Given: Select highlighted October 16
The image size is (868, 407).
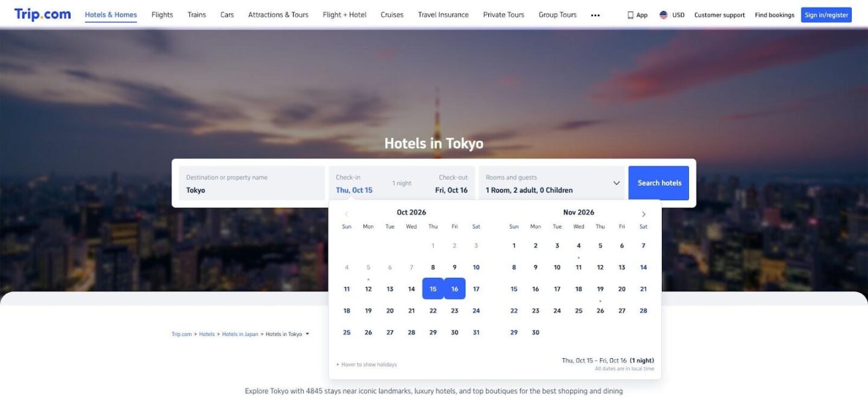Looking at the screenshot, I should click(x=454, y=289).
